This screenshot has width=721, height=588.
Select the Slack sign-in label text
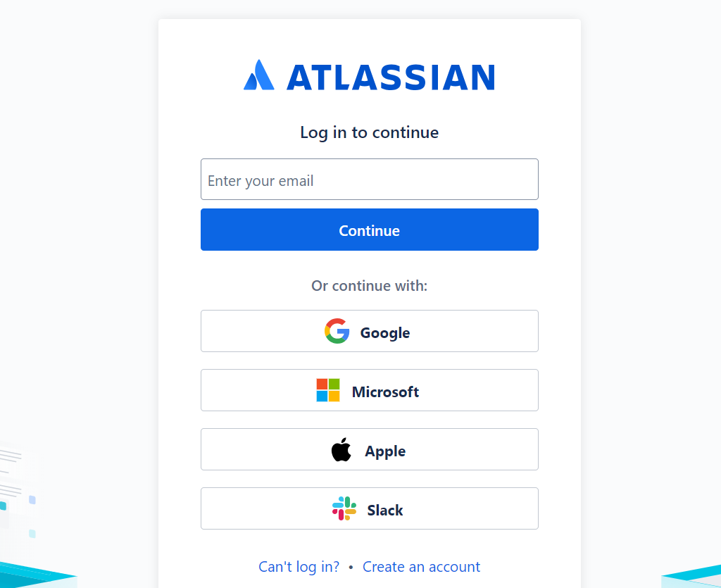pos(385,510)
